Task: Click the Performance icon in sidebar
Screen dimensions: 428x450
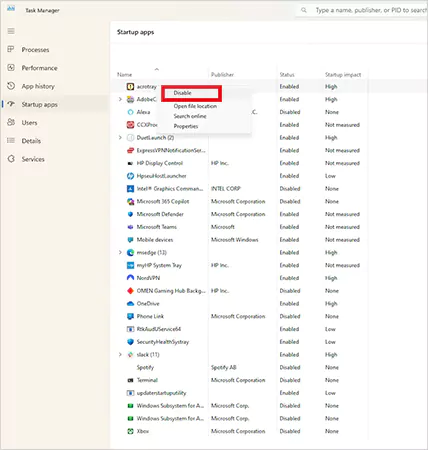Action: tap(11, 68)
